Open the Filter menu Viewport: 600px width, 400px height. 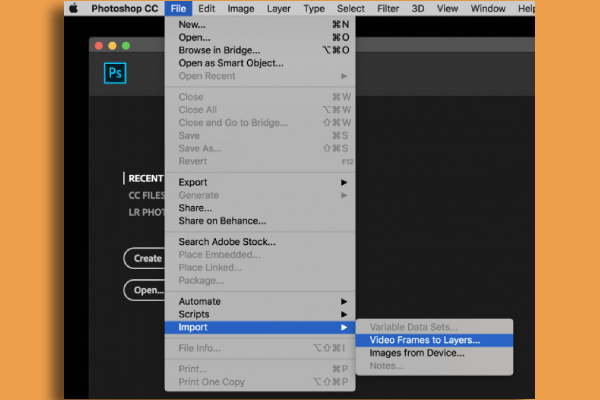point(388,8)
